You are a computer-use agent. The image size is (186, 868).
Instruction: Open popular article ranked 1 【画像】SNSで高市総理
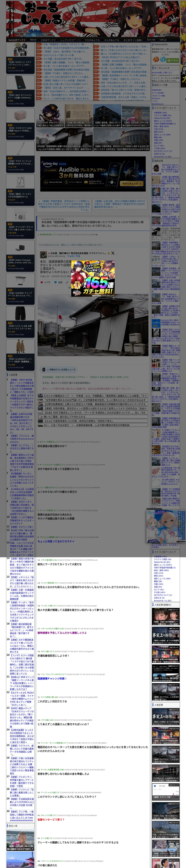coord(22,386)
